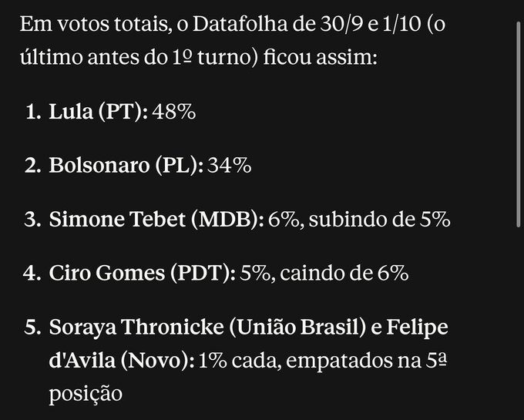Click the bold text 'd'Avila (Novo)'

click(122, 361)
